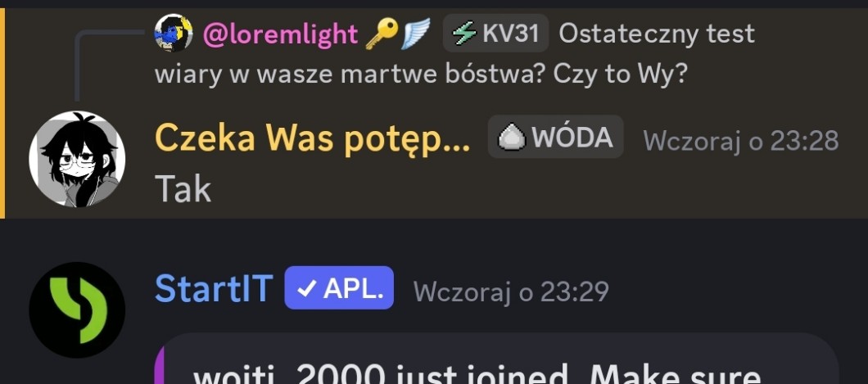Viewport: 868px width, 384px height.
Task: Select the 'Tak' message text
Action: pyautogui.click(x=183, y=188)
